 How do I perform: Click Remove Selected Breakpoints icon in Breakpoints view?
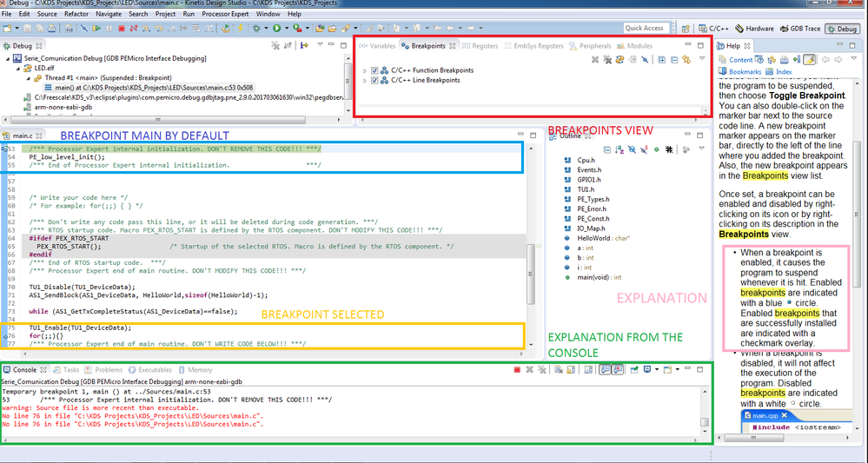tap(595, 60)
